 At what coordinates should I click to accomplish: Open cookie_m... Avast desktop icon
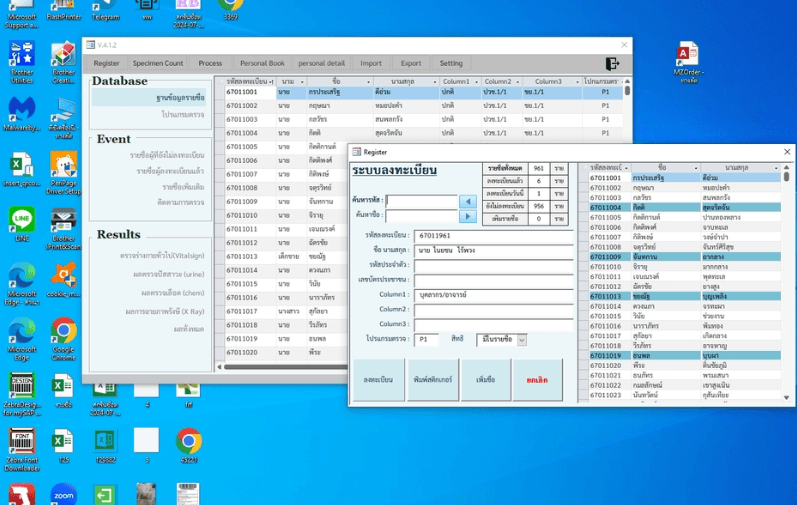click(64, 279)
